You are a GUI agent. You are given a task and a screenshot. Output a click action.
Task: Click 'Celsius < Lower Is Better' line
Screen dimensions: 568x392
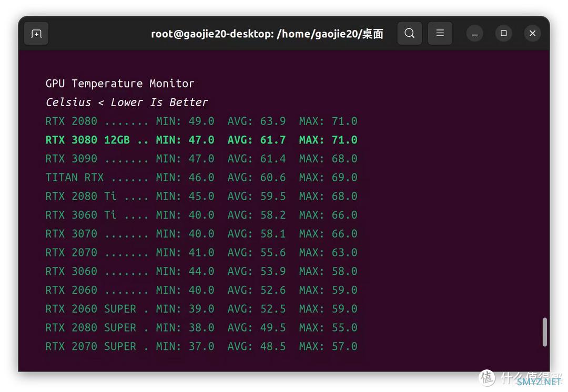click(126, 102)
